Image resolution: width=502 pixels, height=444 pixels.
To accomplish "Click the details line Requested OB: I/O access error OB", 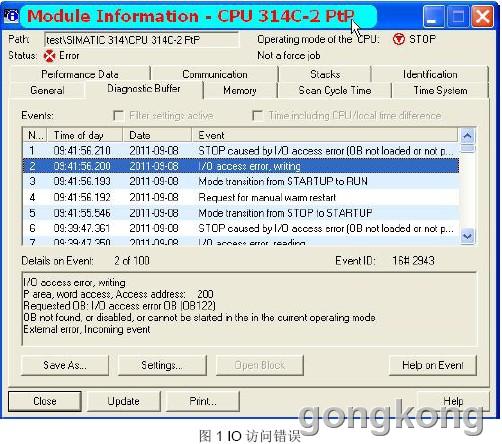I will coord(119,306).
